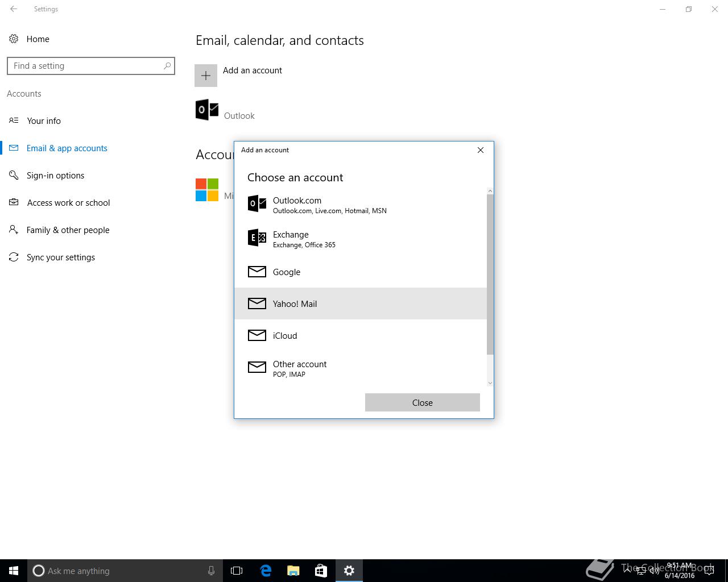
Task: Open File Explorer from the taskbar
Action: pos(293,571)
